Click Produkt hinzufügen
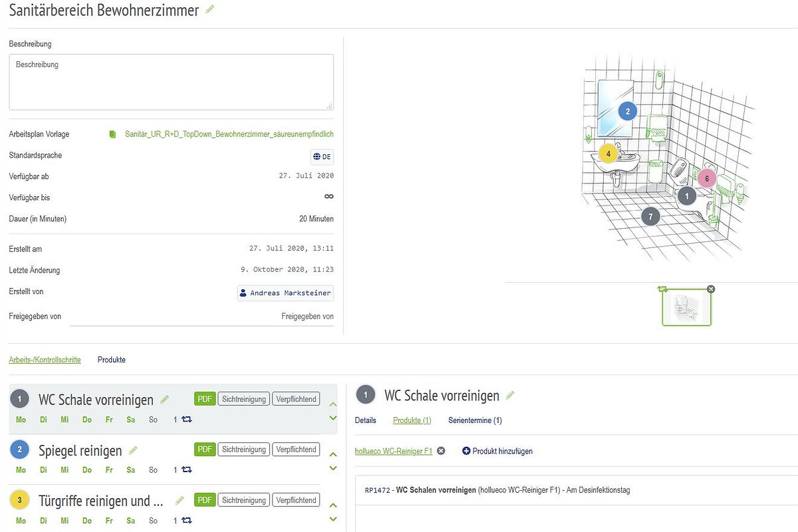The height and width of the screenshot is (532, 798). pyautogui.click(x=497, y=451)
